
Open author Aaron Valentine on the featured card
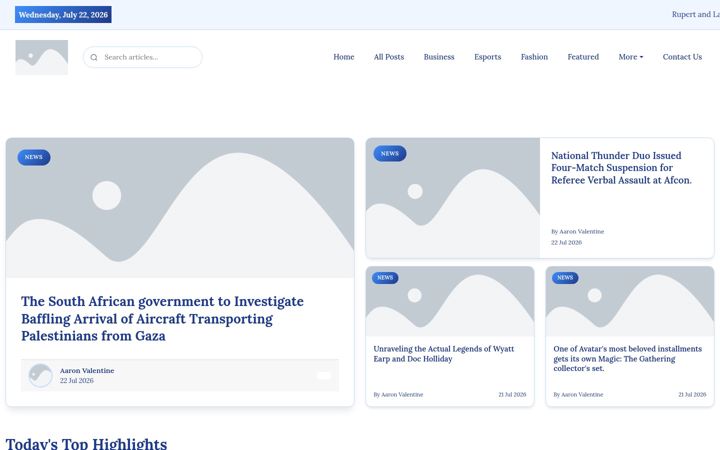[87, 371]
